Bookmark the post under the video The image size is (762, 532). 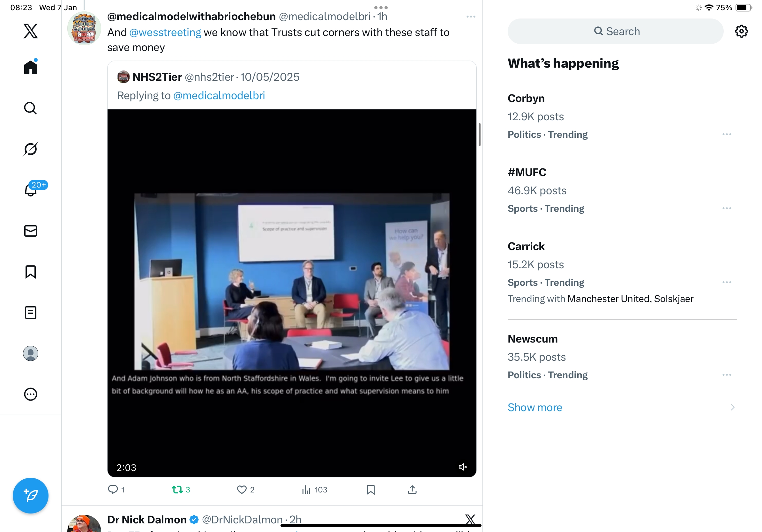[x=370, y=490]
